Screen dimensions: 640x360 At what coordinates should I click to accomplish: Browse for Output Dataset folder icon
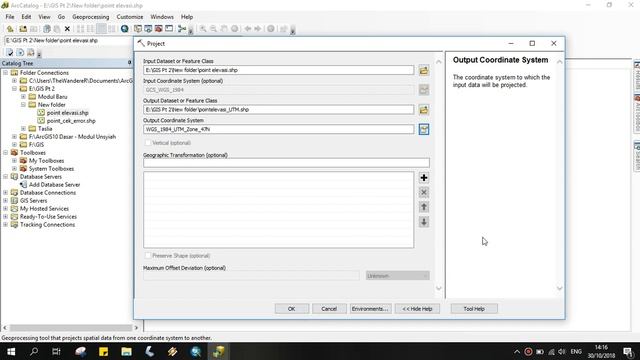point(424,110)
